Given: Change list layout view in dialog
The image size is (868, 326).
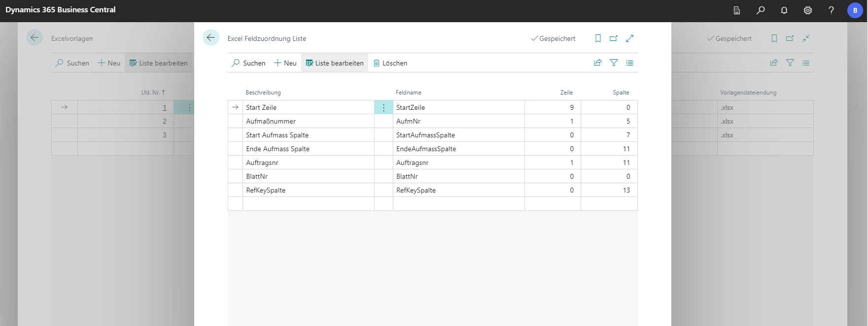Looking at the screenshot, I should click(x=629, y=63).
